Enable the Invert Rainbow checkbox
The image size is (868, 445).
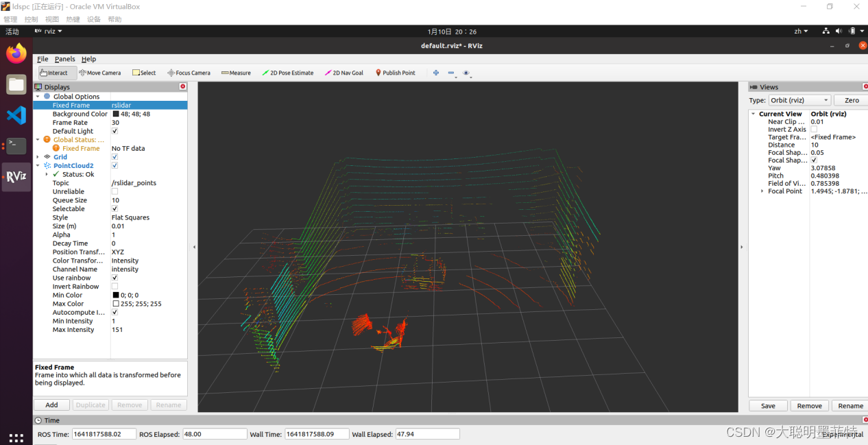(114, 287)
